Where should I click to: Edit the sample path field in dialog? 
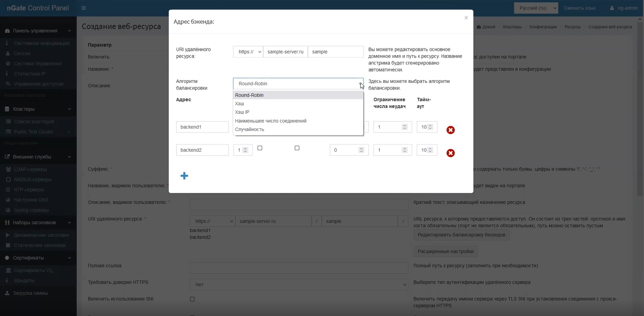point(335,52)
